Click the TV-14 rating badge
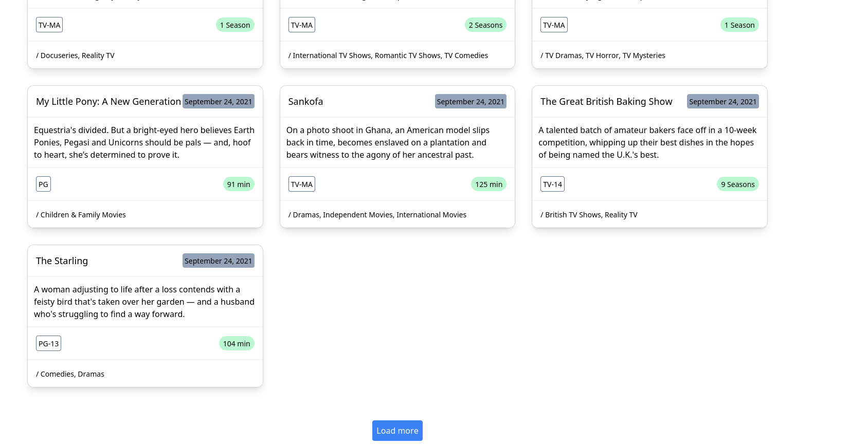This screenshot has width=868, height=445. pyautogui.click(x=553, y=184)
